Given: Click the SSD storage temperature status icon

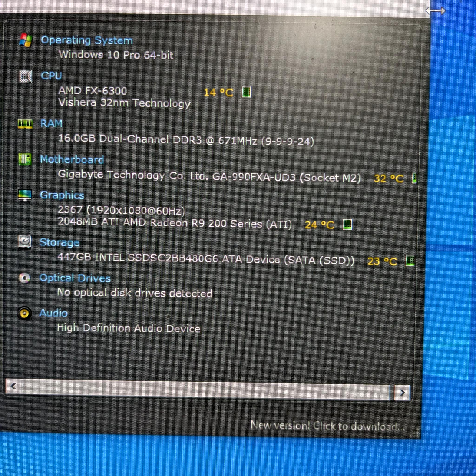Looking at the screenshot, I should [x=410, y=261].
